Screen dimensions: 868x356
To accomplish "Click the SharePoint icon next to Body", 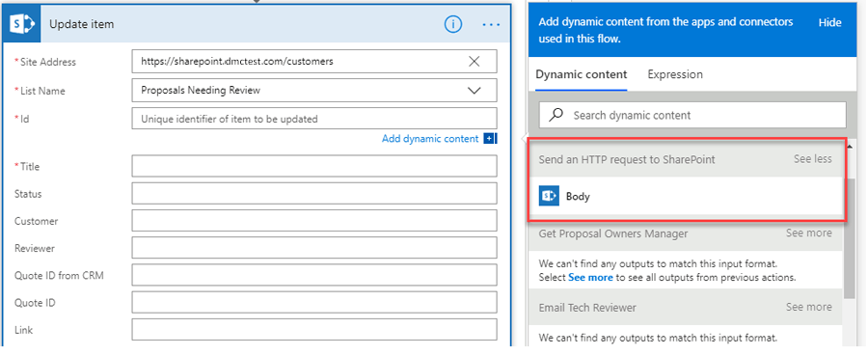I will pyautogui.click(x=549, y=196).
